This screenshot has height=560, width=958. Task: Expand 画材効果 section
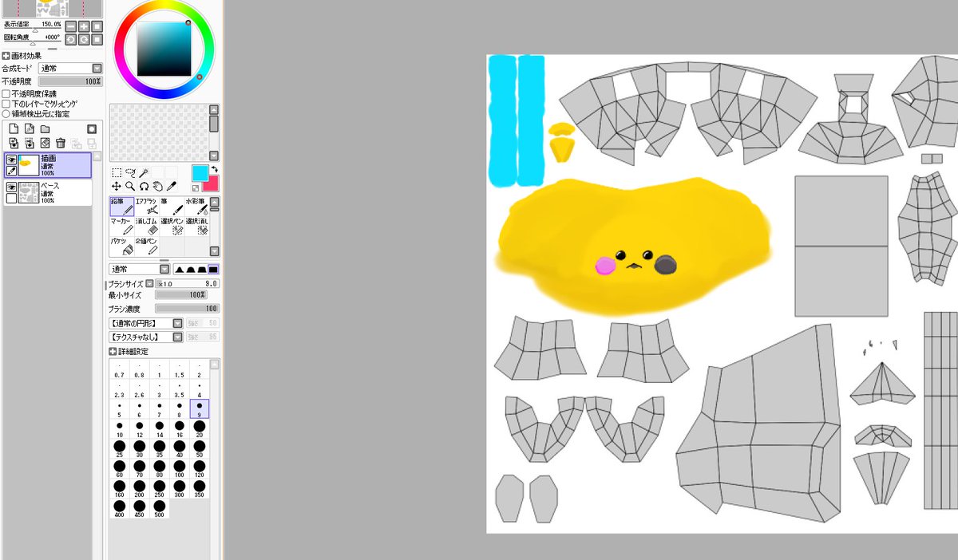(x=6, y=56)
